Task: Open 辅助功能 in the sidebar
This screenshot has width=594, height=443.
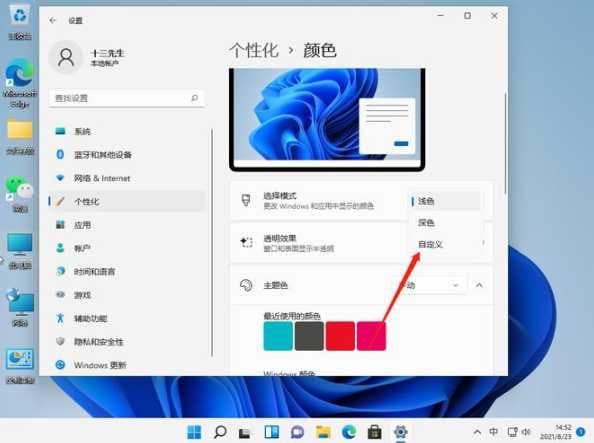Action: (127, 318)
